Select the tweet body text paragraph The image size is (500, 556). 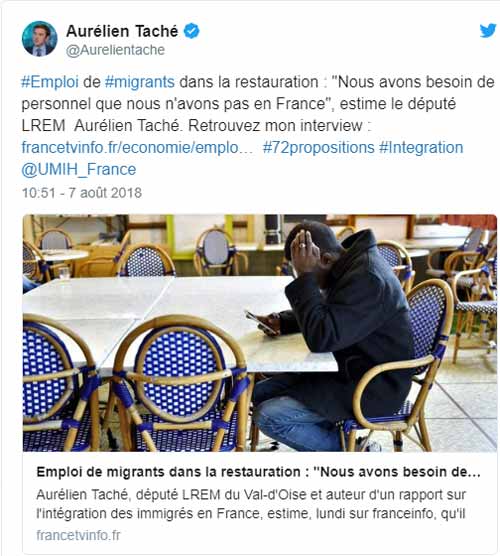coord(258,126)
